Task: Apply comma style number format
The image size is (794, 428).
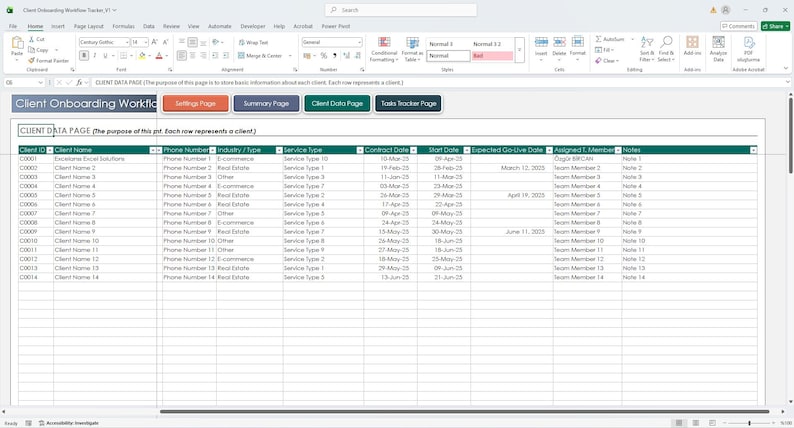Action: point(335,56)
